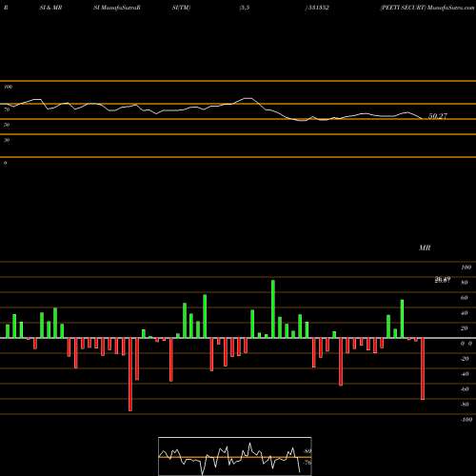Click the RSI axis label 50
The image size is (476, 476).
pyautogui.click(x=7, y=125)
